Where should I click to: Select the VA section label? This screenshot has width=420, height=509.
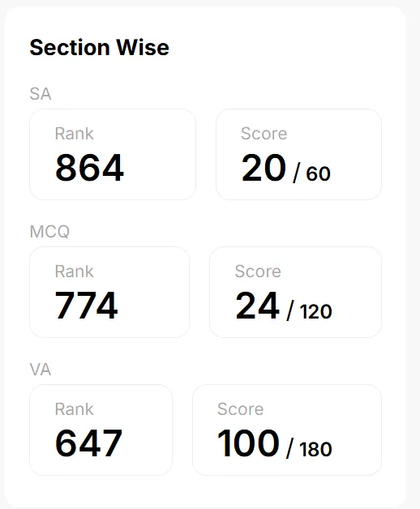[x=41, y=370]
